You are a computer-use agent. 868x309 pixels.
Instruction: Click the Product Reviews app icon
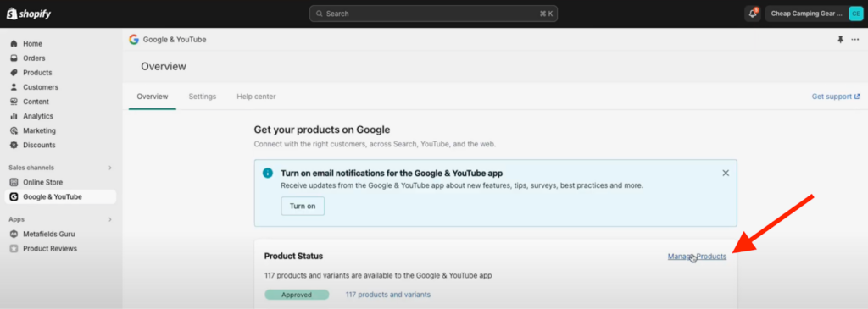coord(14,249)
